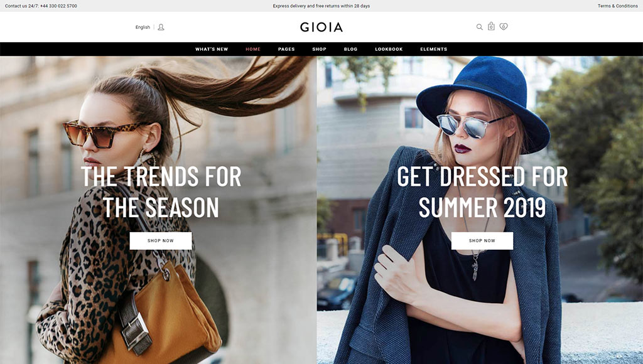Expand the Pages menu

pos(286,49)
